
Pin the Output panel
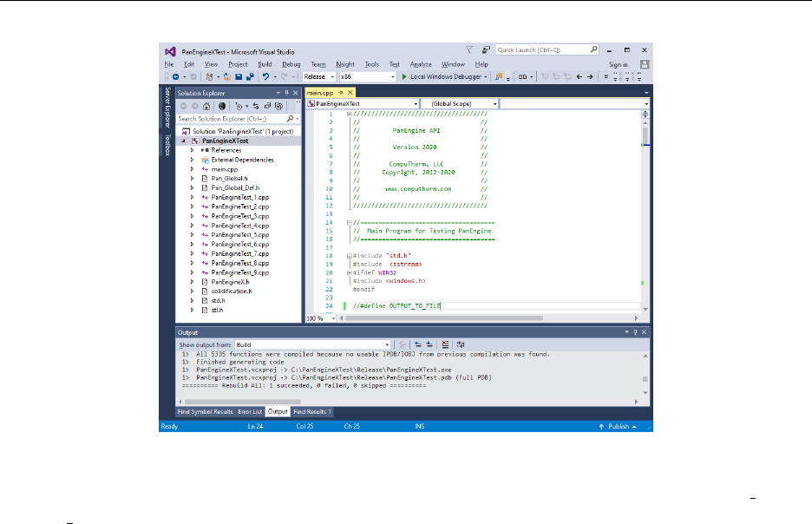pyautogui.click(x=635, y=332)
